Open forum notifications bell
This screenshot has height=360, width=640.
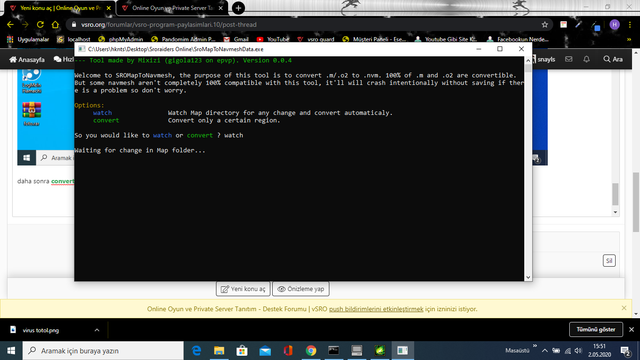tap(587, 59)
